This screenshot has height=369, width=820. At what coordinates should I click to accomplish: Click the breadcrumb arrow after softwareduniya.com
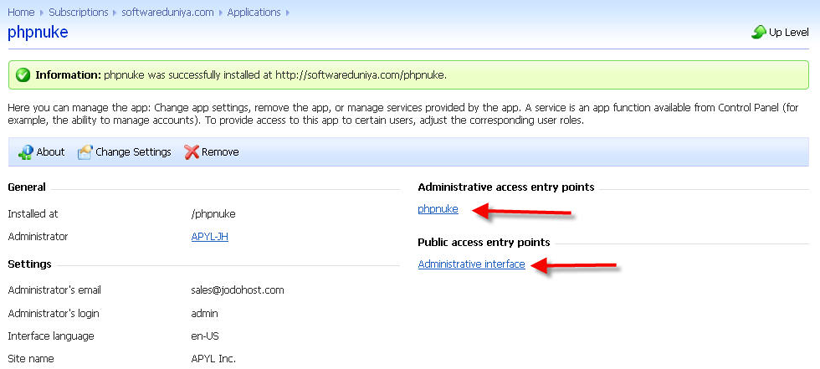pyautogui.click(x=220, y=13)
